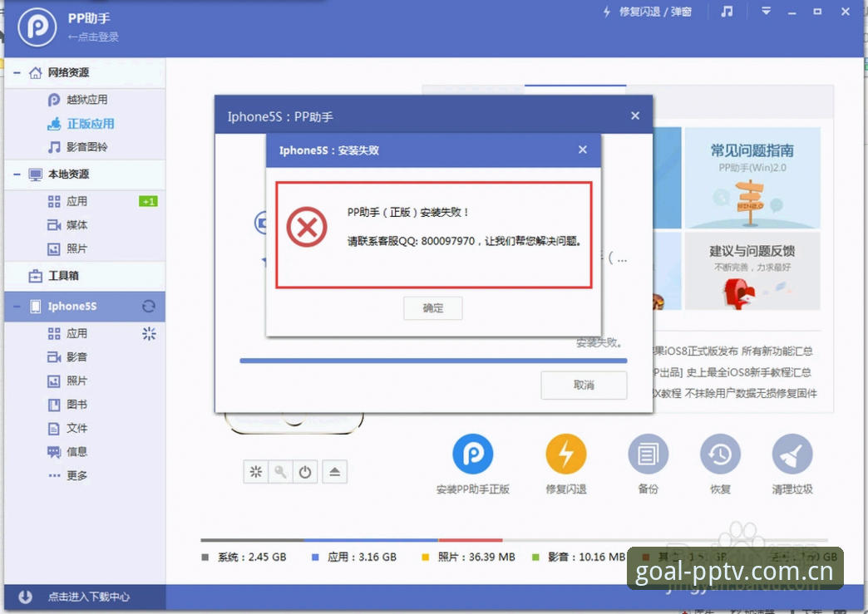Close the Iphone5S : PP助手 dialog
Screen dimensions: 868x614
(x=635, y=115)
